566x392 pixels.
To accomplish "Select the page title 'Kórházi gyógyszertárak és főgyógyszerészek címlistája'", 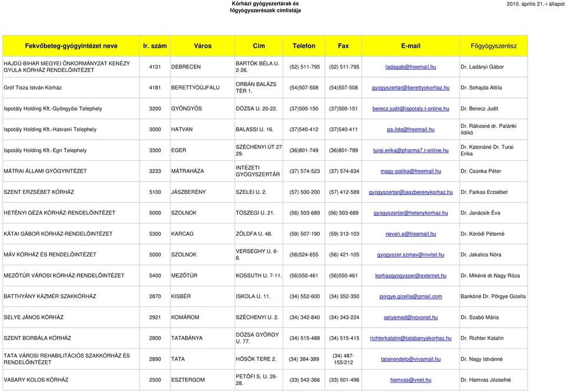I will (265, 7).
